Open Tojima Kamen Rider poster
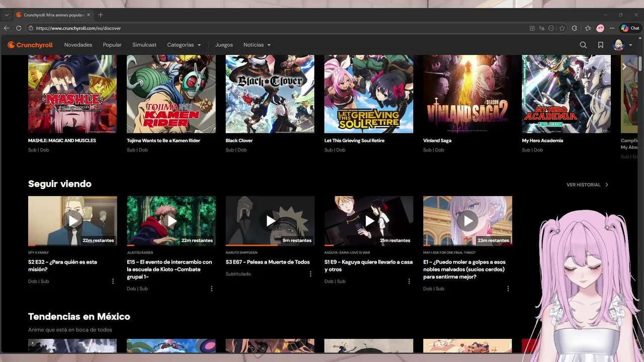This screenshot has width=644, height=362. coord(171,94)
